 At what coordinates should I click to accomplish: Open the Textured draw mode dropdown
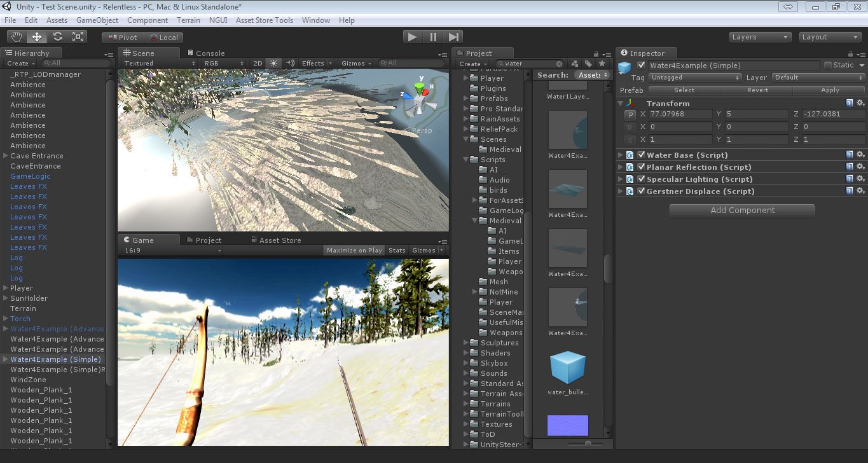160,63
